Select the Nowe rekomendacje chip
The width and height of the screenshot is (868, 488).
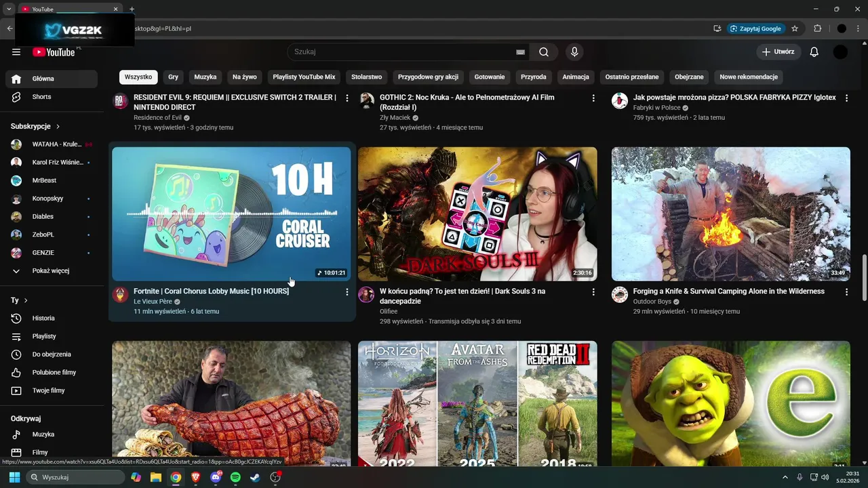click(749, 77)
